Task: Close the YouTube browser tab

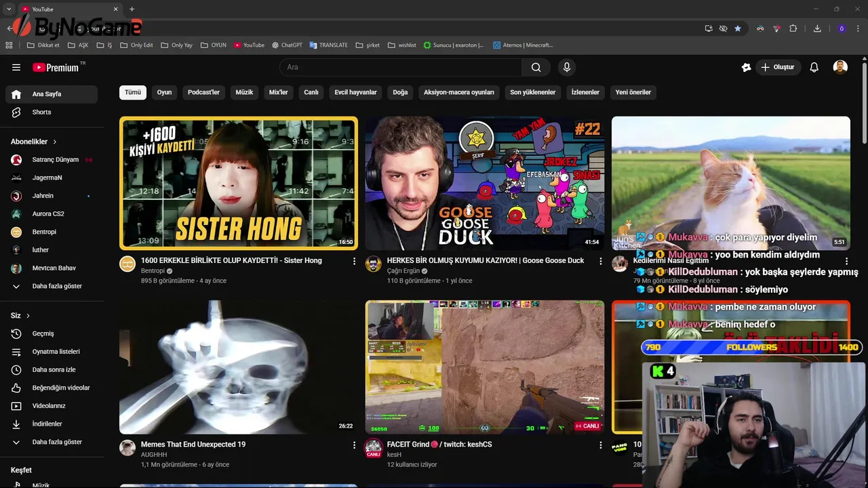Action: 115,9
